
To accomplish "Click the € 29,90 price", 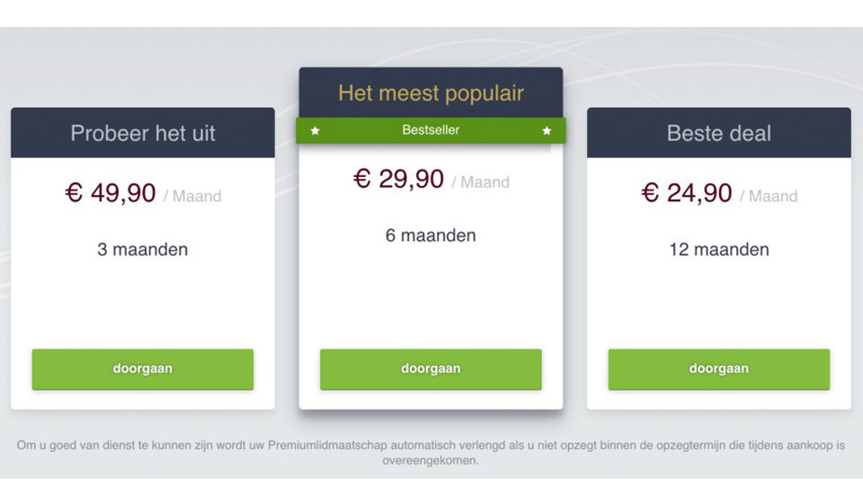I will (x=398, y=179).
